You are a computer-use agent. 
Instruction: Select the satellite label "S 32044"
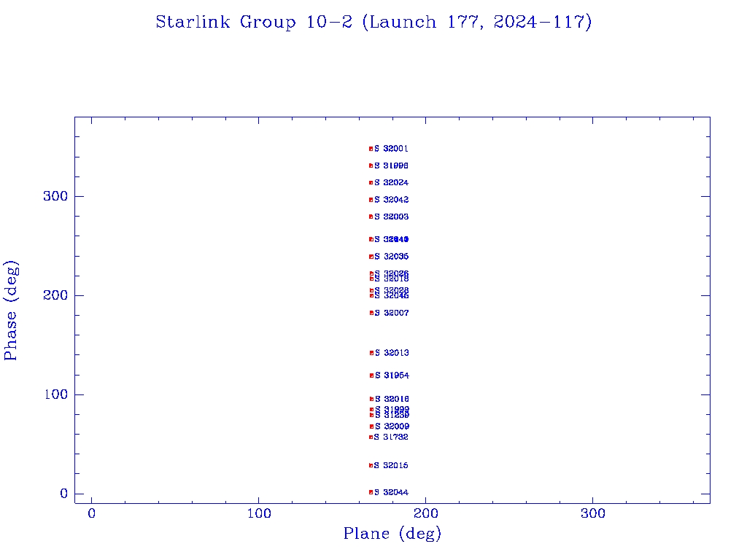coord(391,492)
